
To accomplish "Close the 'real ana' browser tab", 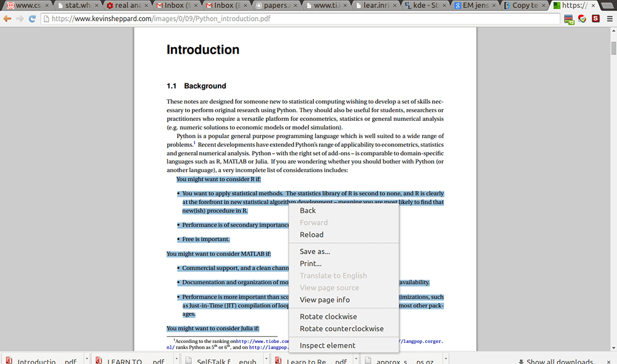I will point(147,6).
